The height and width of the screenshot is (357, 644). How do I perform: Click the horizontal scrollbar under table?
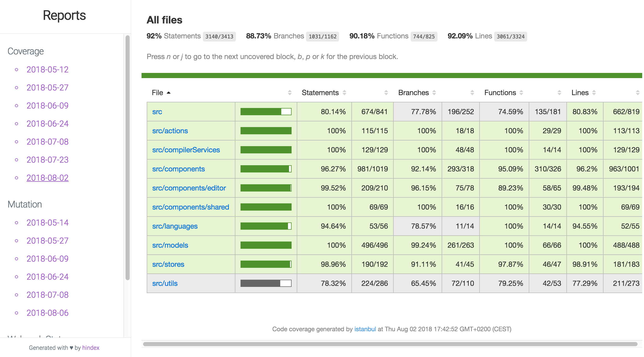[x=390, y=344]
